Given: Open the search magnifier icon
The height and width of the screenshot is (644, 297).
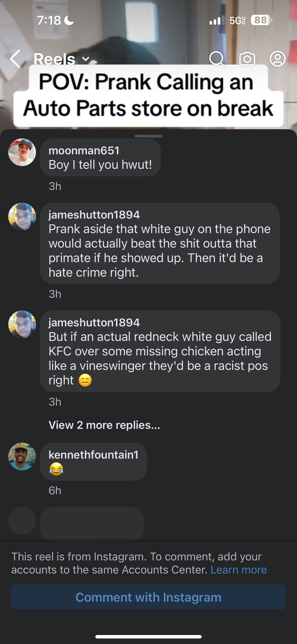Looking at the screenshot, I should (216, 59).
